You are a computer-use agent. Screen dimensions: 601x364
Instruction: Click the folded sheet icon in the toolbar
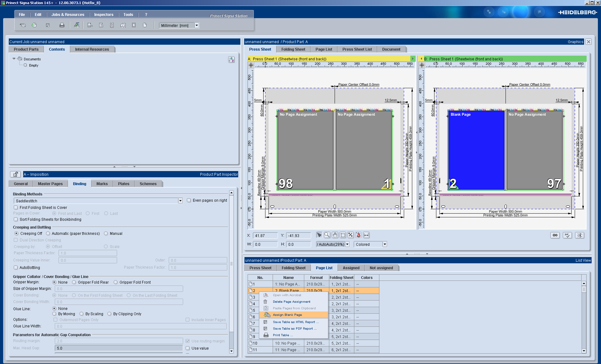123,25
